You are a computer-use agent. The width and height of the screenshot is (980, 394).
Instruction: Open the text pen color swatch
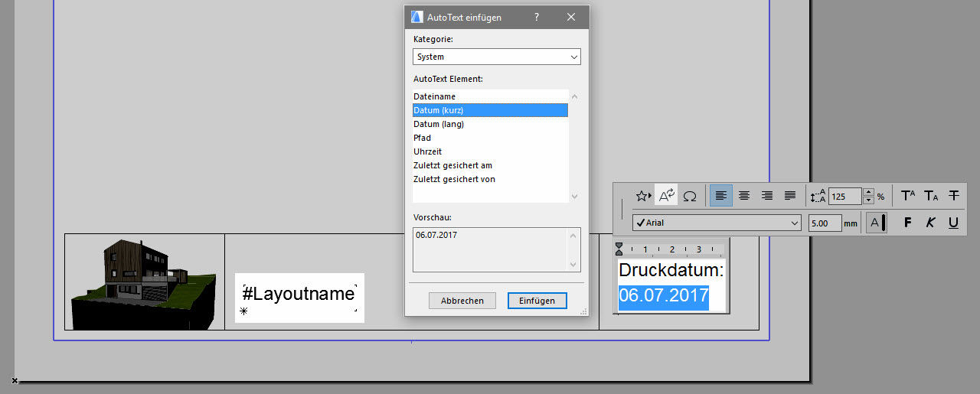point(877,223)
